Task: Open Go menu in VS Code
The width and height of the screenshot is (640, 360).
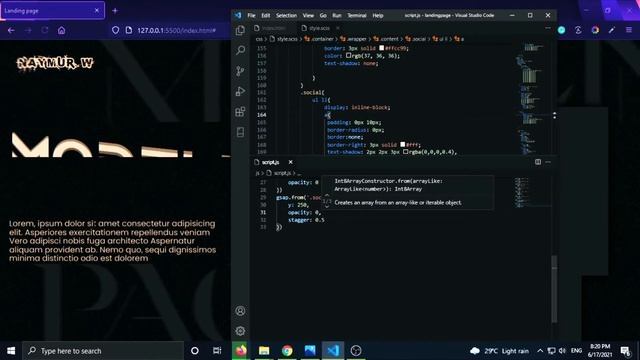Action: (323, 16)
